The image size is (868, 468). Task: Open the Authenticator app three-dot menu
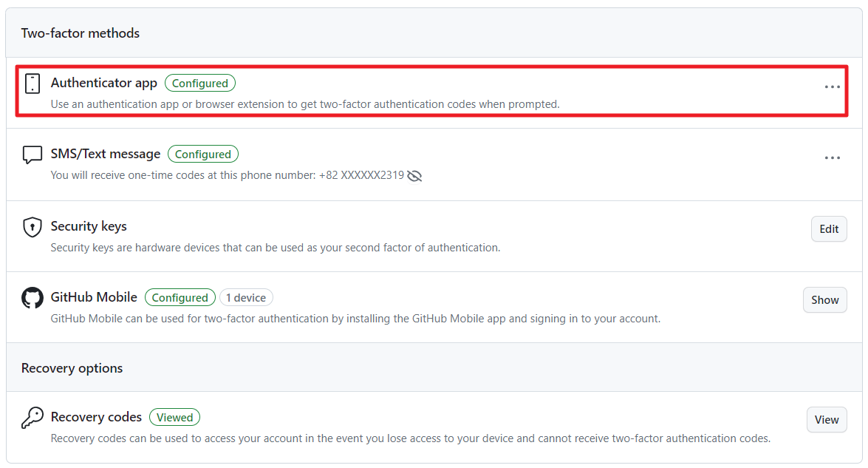coord(832,87)
